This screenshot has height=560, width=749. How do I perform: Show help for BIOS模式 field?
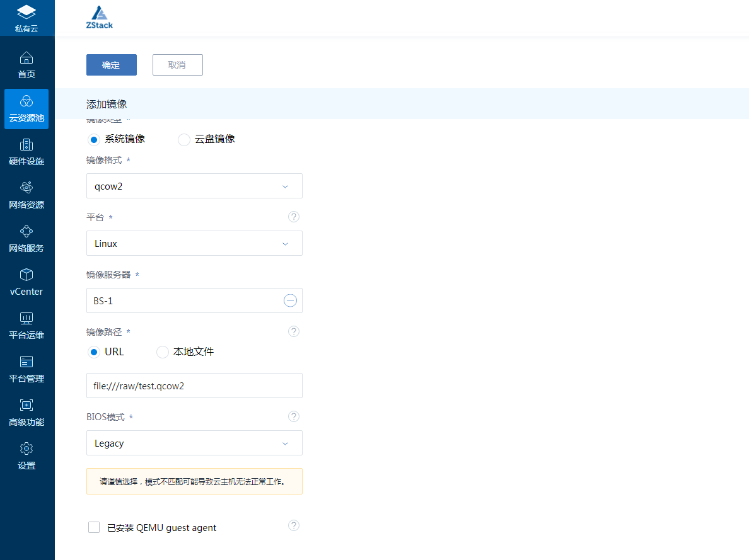[x=294, y=416]
